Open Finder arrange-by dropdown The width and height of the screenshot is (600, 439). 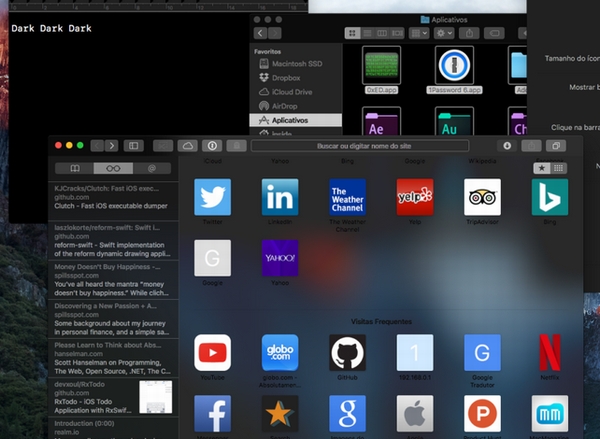(419, 33)
